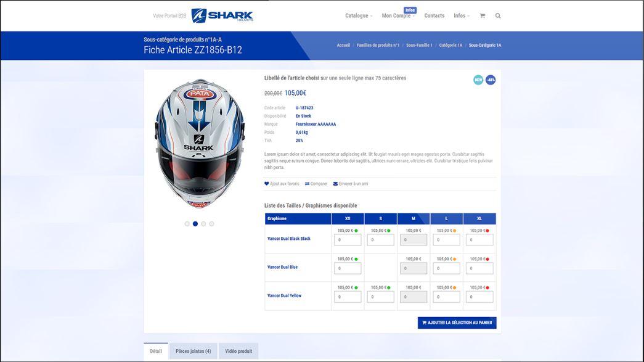Screen dimensions: 644x362
Task: Focus XL quantity field for Vancor Dual Black Black
Action: pos(479,239)
